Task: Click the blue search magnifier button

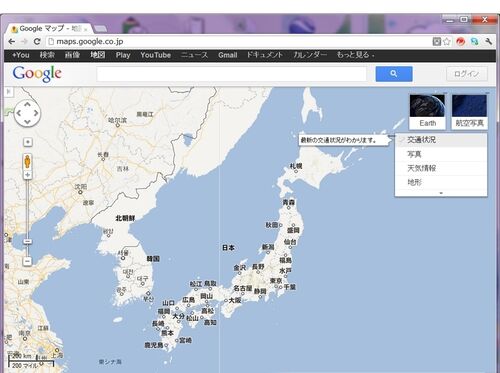Action: pos(394,74)
